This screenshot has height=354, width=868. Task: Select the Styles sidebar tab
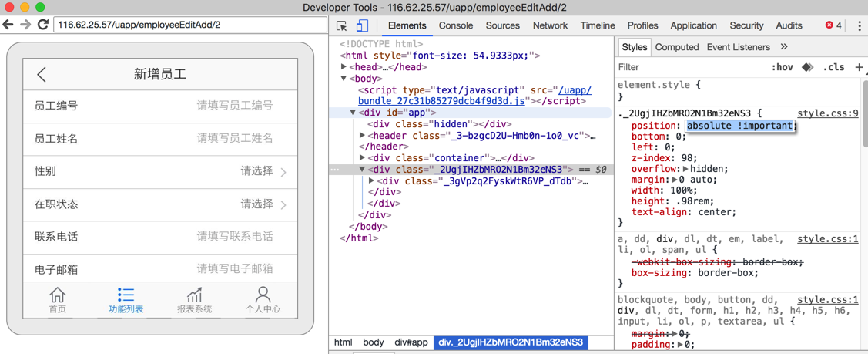click(635, 47)
